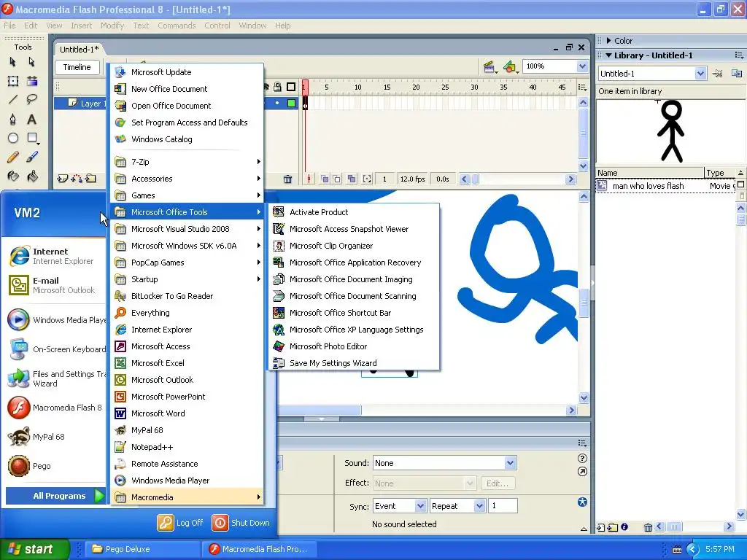Open Library item properties info icon
The image size is (747, 560).
coord(624,527)
